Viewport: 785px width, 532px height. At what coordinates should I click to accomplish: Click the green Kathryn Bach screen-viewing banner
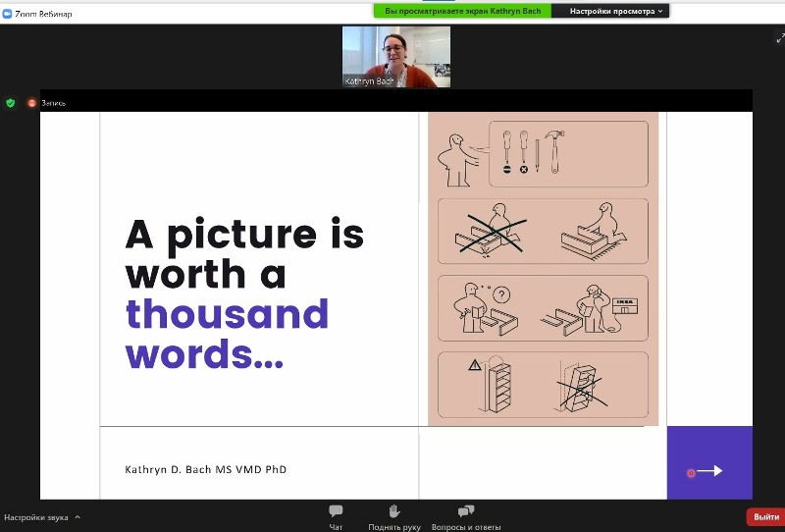(x=462, y=11)
